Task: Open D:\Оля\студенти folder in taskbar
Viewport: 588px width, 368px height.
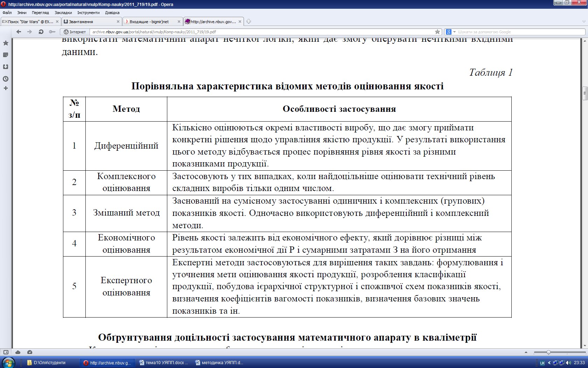Action: coord(51,363)
